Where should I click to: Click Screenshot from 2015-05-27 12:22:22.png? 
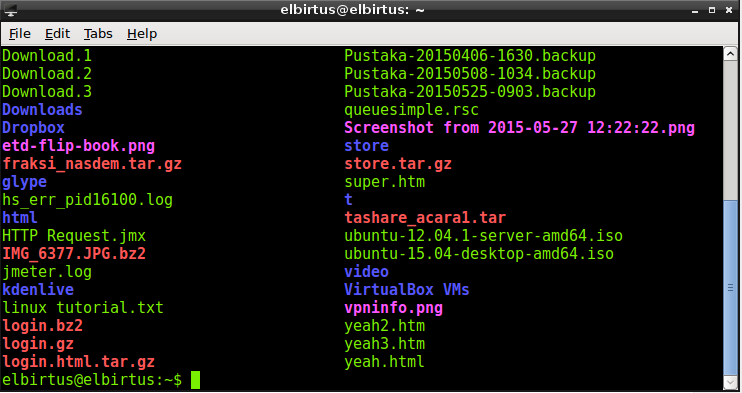tap(520, 128)
